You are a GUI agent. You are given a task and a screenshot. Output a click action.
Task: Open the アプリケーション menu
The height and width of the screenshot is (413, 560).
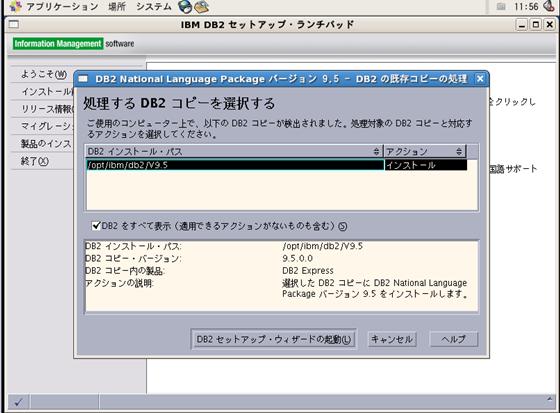[62, 6]
